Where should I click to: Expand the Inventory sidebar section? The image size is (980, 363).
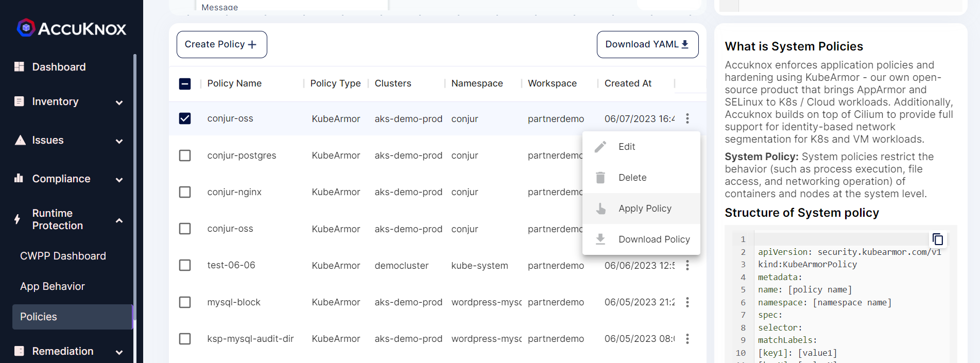click(119, 102)
